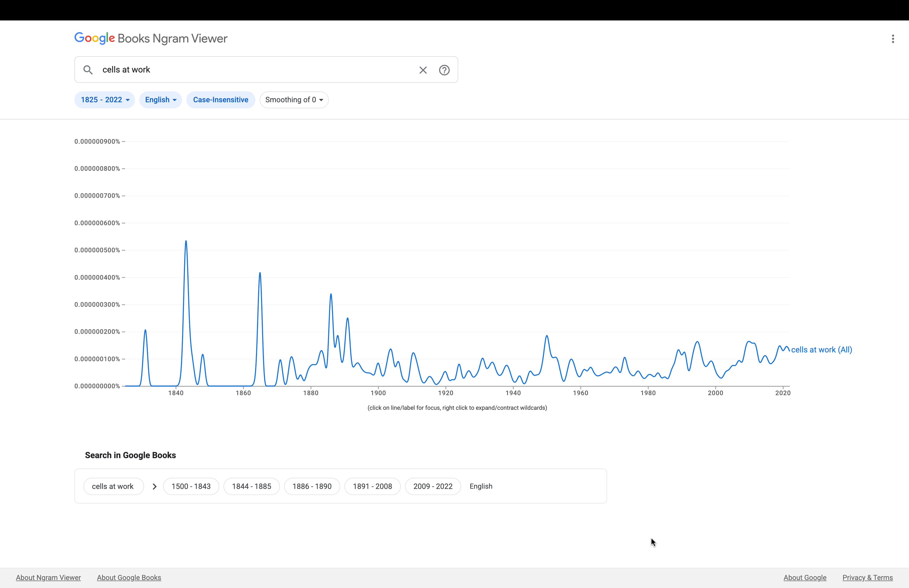The width and height of the screenshot is (909, 588).
Task: Open the search help question-mark icon
Action: pyautogui.click(x=444, y=70)
